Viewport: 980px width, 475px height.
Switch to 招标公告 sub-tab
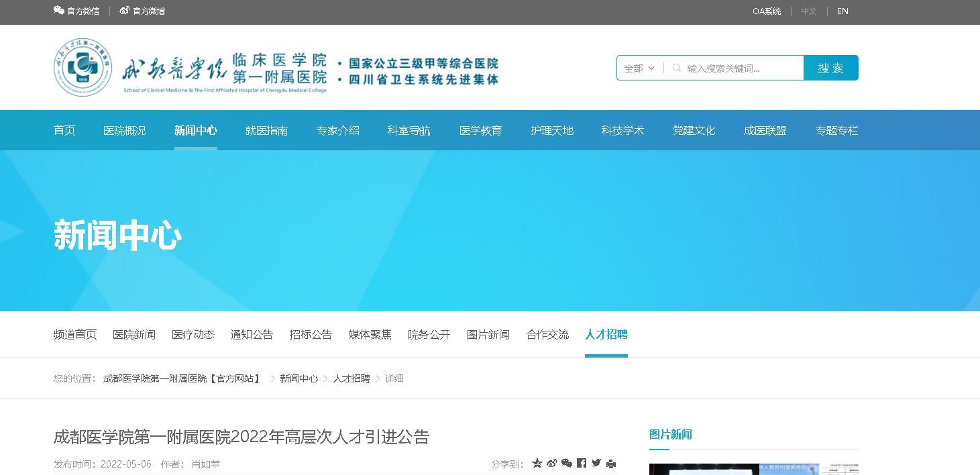pyautogui.click(x=311, y=334)
